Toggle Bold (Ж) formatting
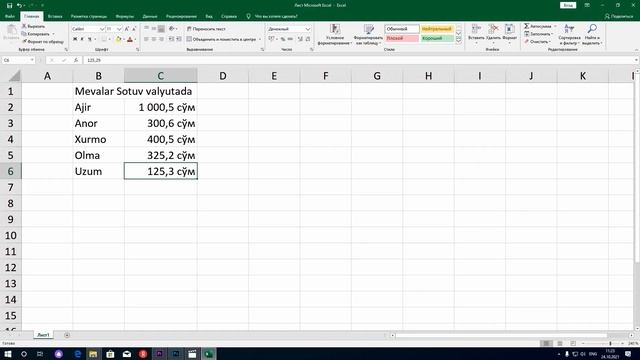The width and height of the screenshot is (640, 360). pyautogui.click(x=75, y=39)
